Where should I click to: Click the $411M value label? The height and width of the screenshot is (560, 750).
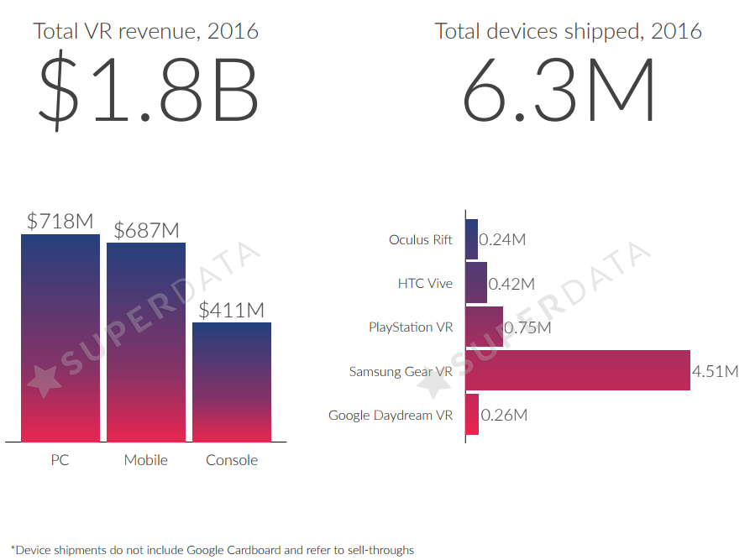pyautogui.click(x=232, y=310)
